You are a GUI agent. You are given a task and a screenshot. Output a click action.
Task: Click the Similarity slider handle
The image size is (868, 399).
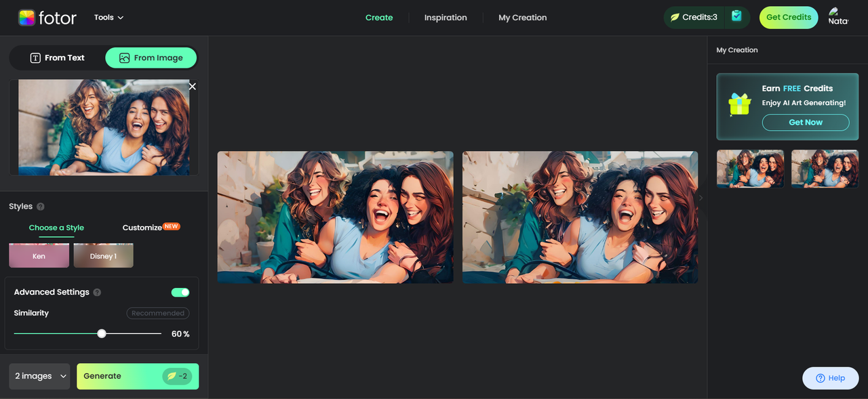pos(102,333)
